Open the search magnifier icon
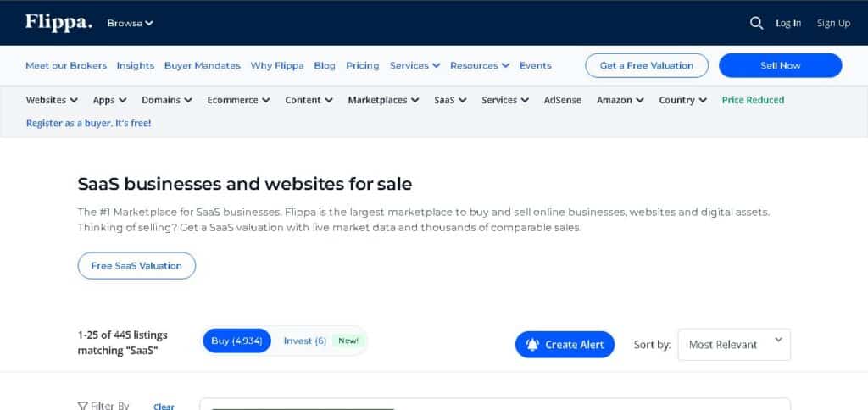 pos(756,23)
